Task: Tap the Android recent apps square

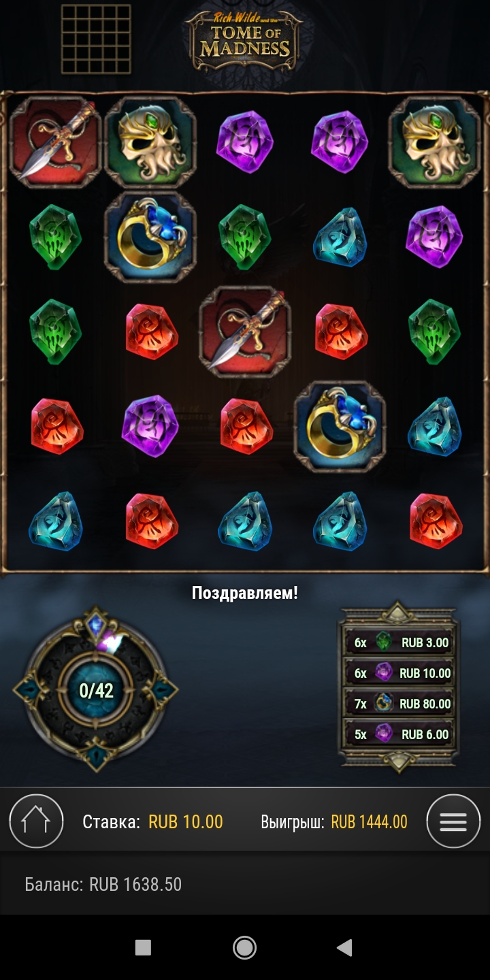Action: (143, 947)
